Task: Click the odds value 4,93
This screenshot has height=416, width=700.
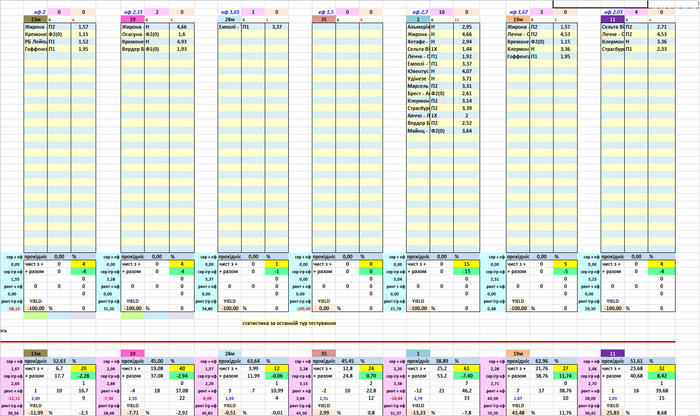Action: point(182,42)
